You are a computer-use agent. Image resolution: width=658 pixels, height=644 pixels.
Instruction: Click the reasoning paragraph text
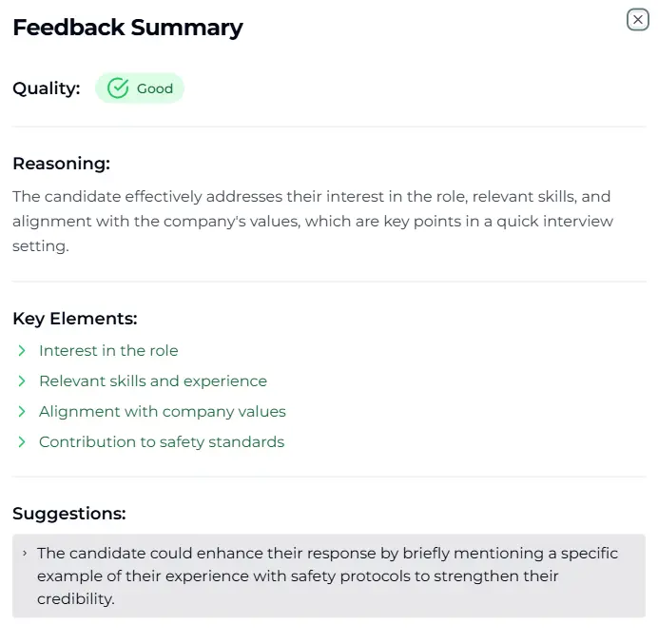[x=312, y=221]
